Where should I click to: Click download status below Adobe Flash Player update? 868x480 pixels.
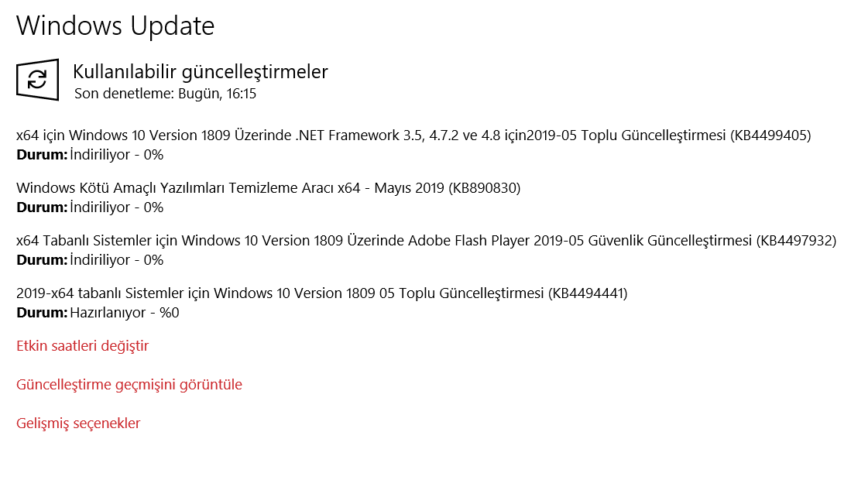tap(117, 260)
